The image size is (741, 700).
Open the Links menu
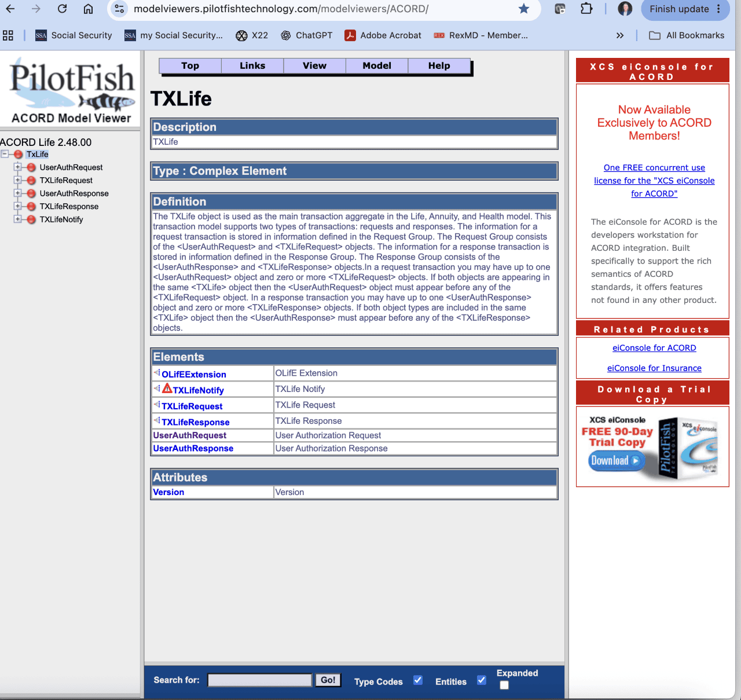[252, 66]
